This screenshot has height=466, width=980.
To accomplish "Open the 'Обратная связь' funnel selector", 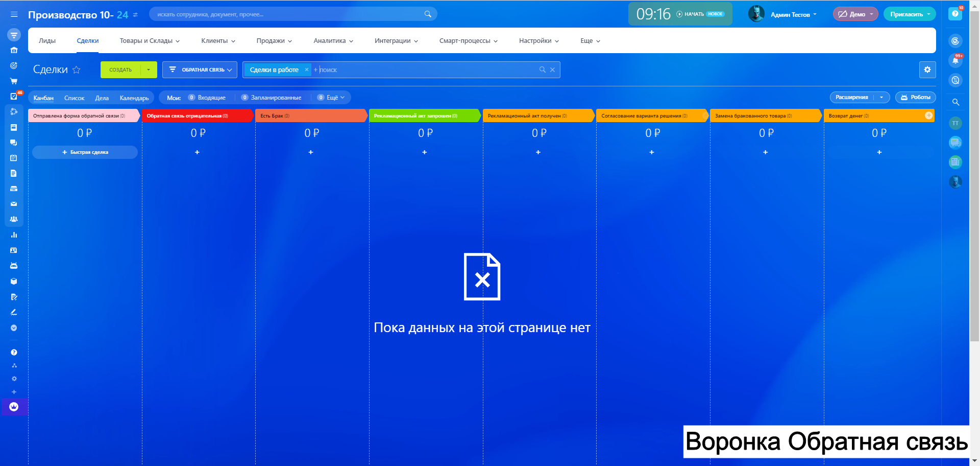I will click(200, 69).
